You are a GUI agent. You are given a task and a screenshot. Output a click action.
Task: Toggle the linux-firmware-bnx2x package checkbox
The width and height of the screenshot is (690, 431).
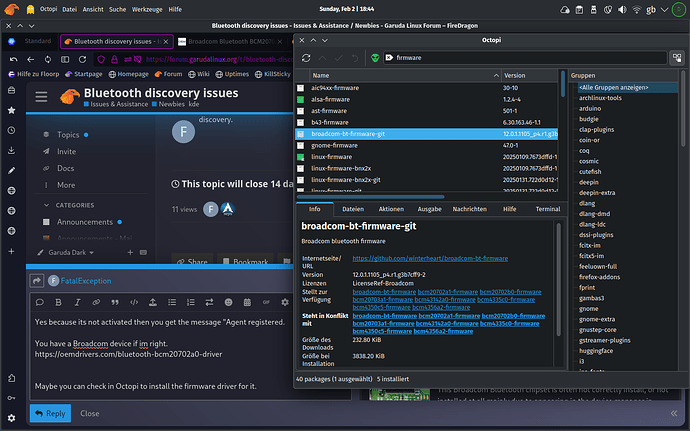coord(301,168)
